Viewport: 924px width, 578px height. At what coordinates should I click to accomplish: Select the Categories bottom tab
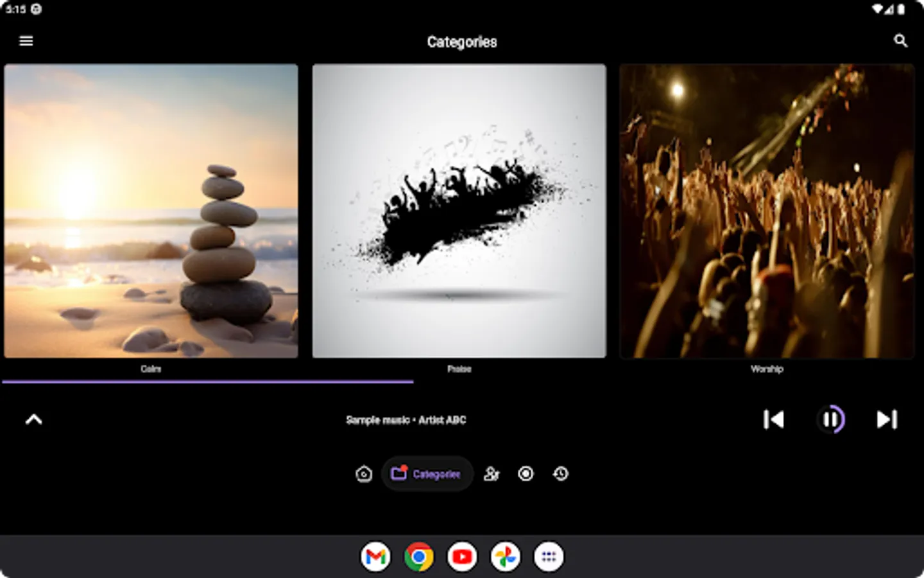(x=427, y=474)
